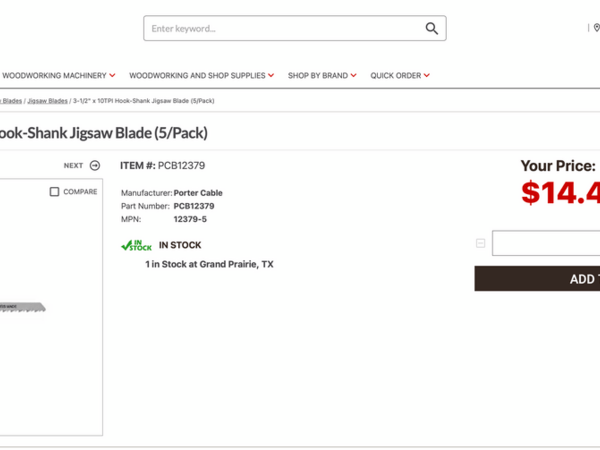Click the Blades breadcrumb link
This screenshot has height=450, width=600.
pyautogui.click(x=8, y=101)
